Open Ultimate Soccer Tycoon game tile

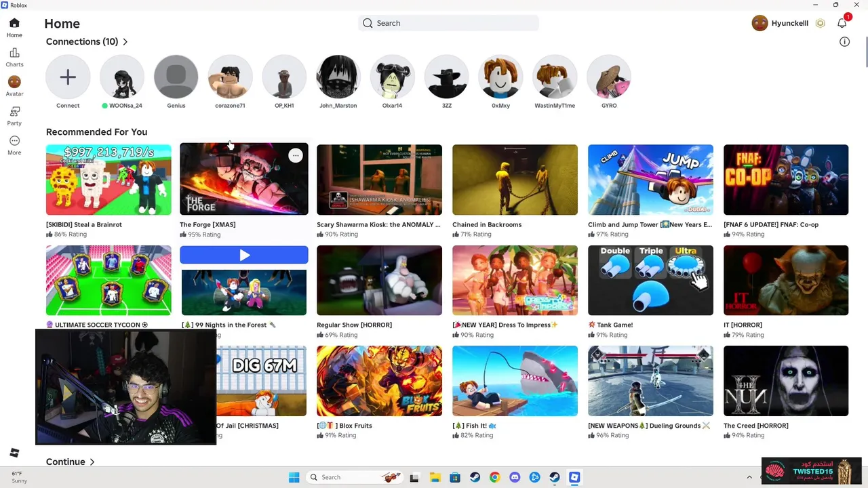point(108,281)
